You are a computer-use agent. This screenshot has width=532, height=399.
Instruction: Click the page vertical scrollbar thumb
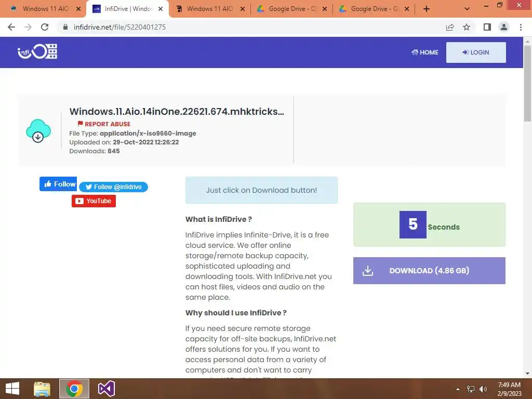[x=527, y=83]
